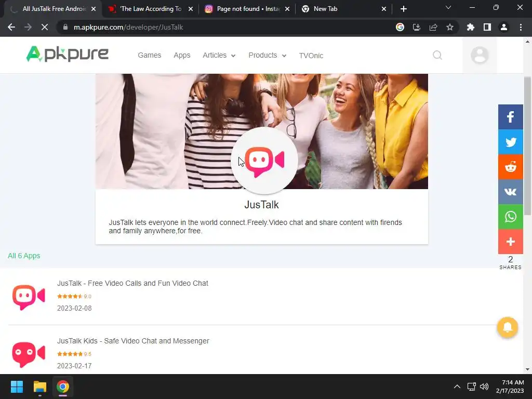
Task: Open a new browser tab
Action: (x=403, y=9)
